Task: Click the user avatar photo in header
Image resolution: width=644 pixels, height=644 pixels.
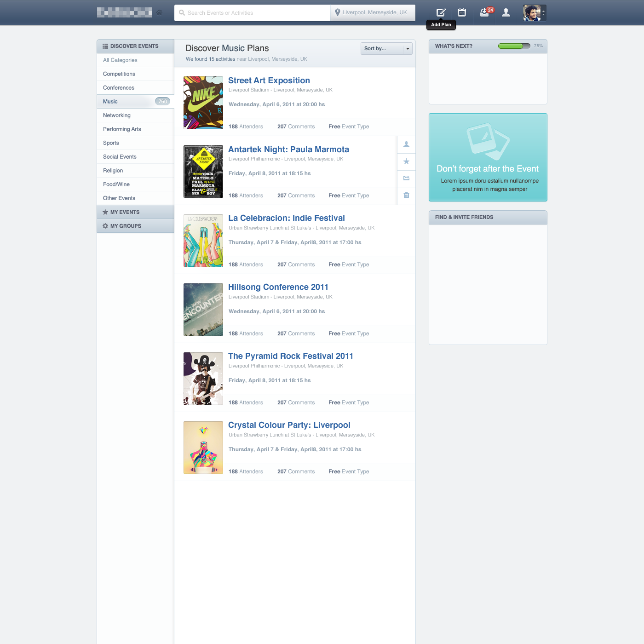Action: coord(532,13)
